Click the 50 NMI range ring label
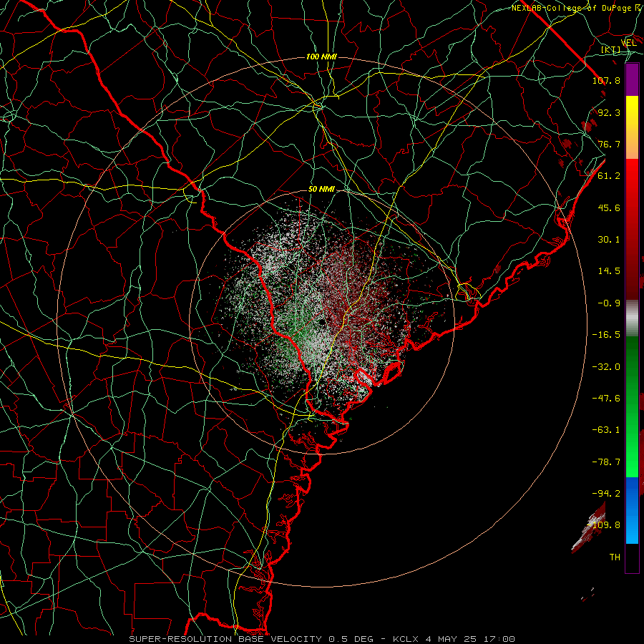This screenshot has width=644, height=644. pos(321,190)
